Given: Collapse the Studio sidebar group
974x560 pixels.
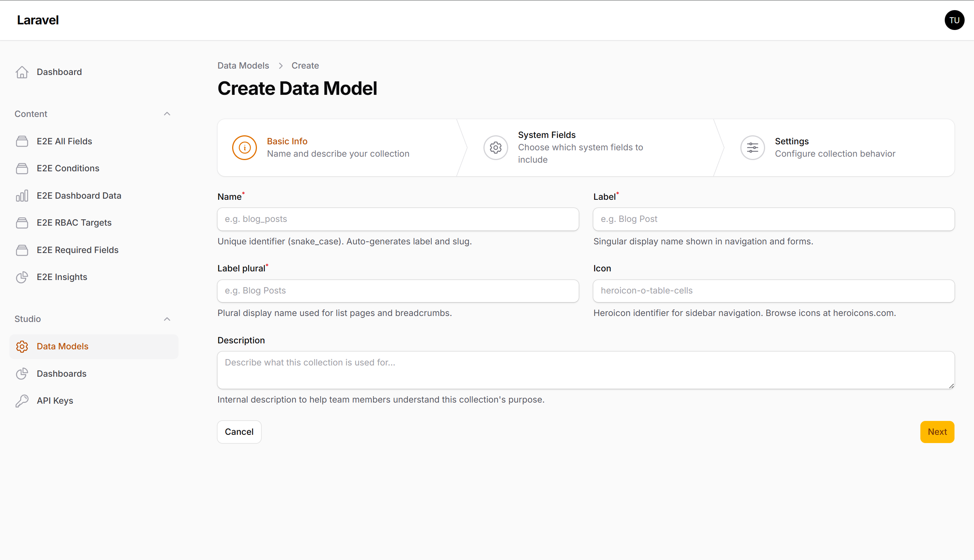Looking at the screenshot, I should coord(167,319).
